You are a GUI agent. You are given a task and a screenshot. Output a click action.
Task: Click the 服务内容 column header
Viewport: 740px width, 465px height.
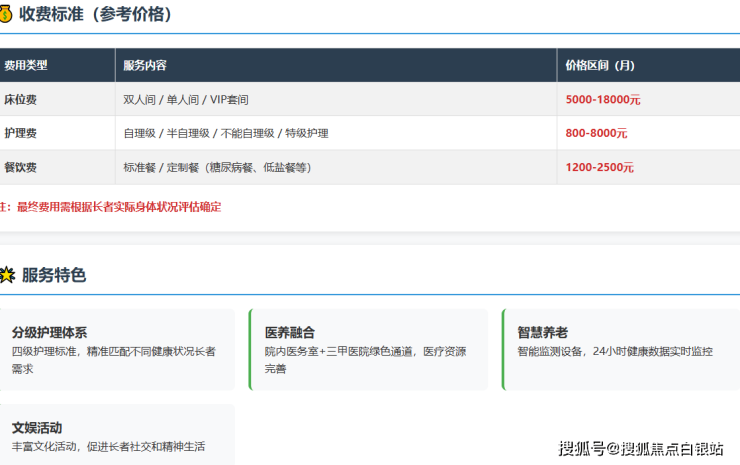click(x=145, y=65)
